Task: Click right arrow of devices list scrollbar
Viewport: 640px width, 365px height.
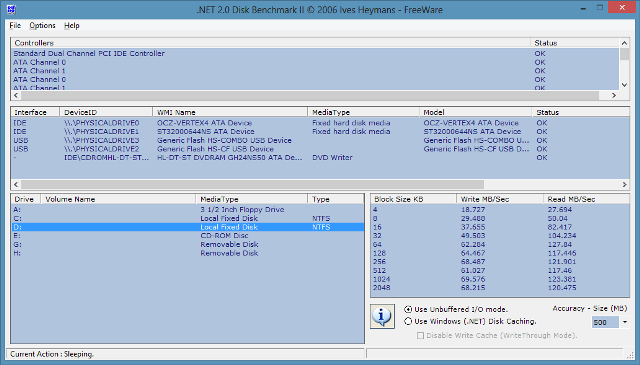Action: click(x=624, y=185)
